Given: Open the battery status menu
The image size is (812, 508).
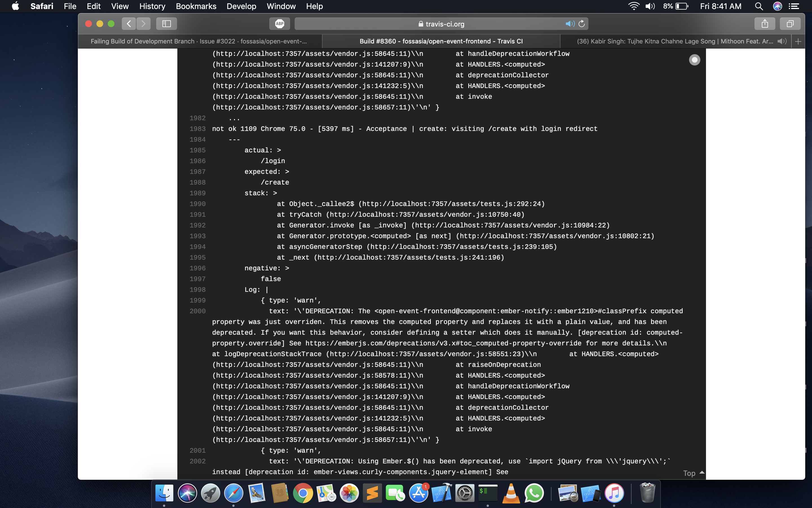Looking at the screenshot, I should [676, 6].
